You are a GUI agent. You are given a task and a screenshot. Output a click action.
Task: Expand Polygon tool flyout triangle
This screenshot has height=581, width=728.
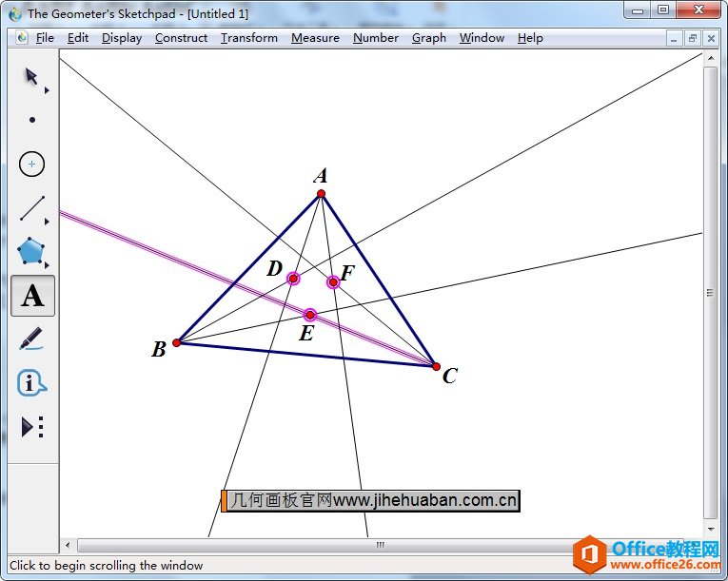[47, 265]
